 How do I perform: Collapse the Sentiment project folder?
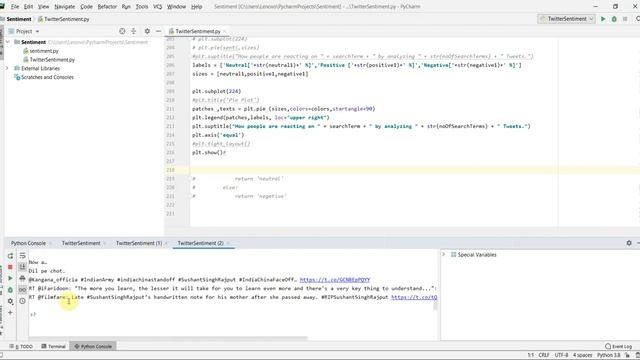coord(8,42)
